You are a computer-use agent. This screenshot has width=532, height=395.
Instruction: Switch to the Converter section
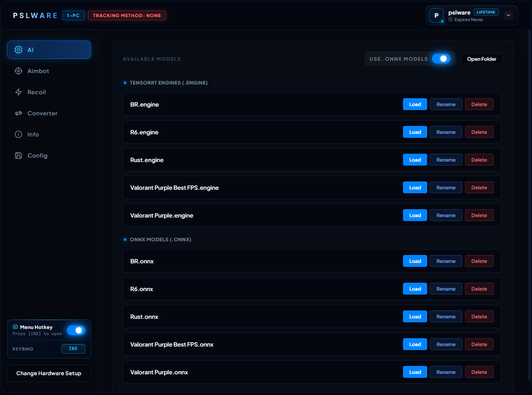click(x=49, y=113)
